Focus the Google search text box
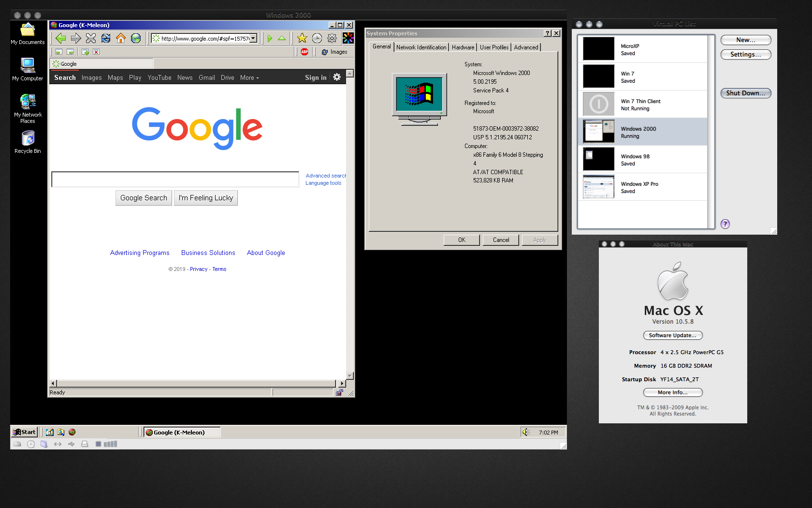Image resolution: width=812 pixels, height=508 pixels. coord(175,179)
